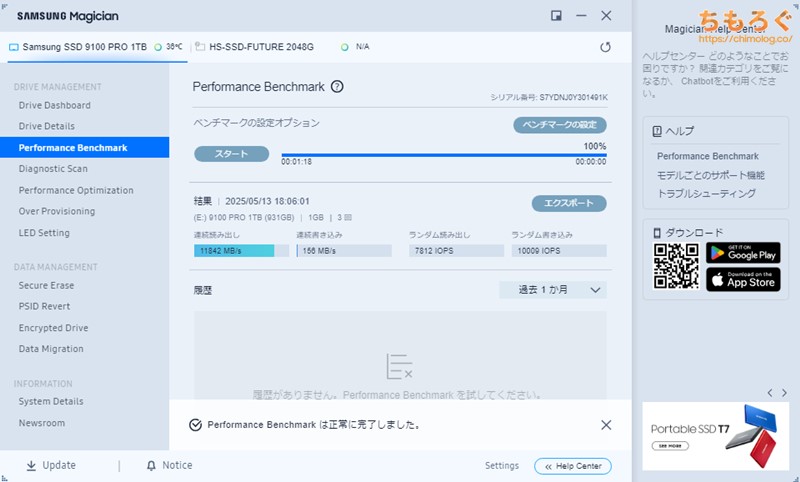The height and width of the screenshot is (482, 800).
Task: Open Settings in the bottom bar
Action: [502, 466]
